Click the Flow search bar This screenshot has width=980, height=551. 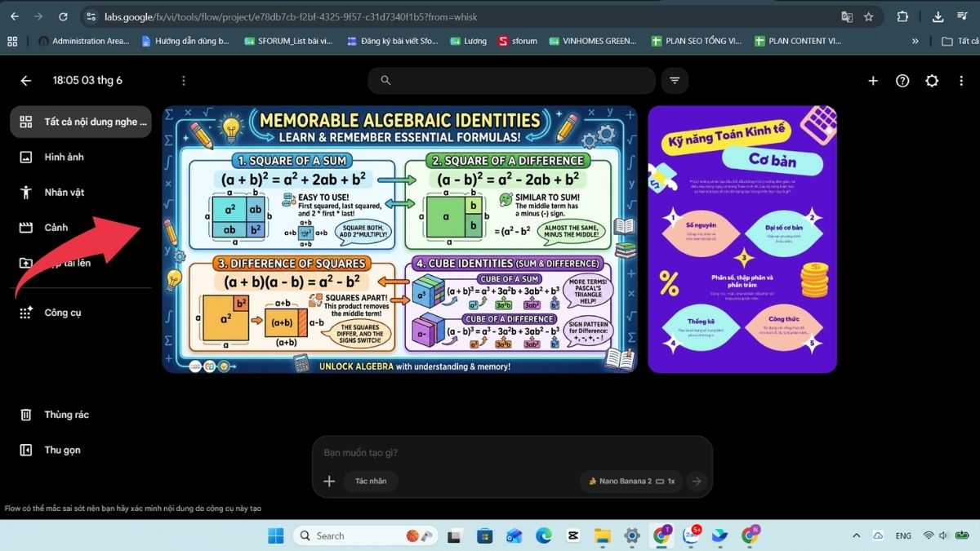click(512, 81)
